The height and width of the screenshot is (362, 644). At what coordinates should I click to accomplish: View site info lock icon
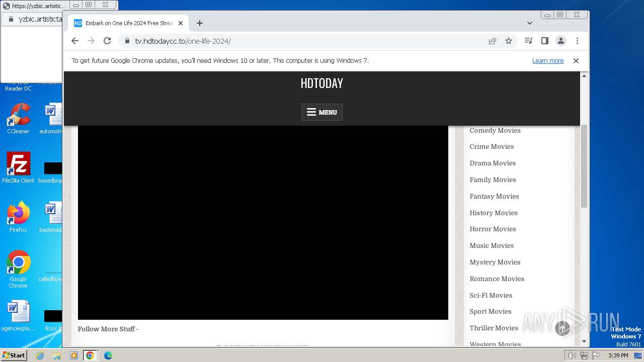pyautogui.click(x=127, y=41)
